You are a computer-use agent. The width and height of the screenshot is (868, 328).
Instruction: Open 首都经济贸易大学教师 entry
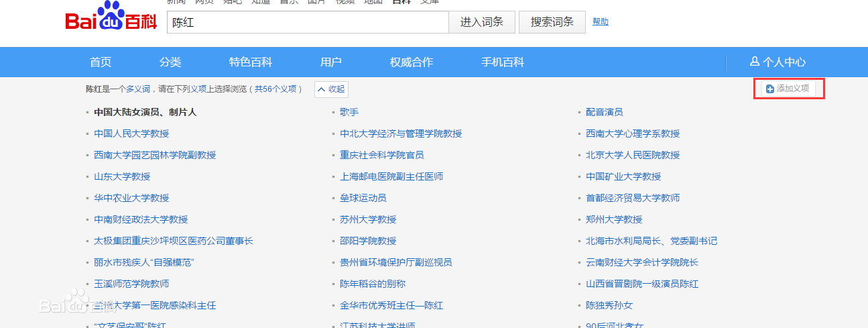point(633,198)
